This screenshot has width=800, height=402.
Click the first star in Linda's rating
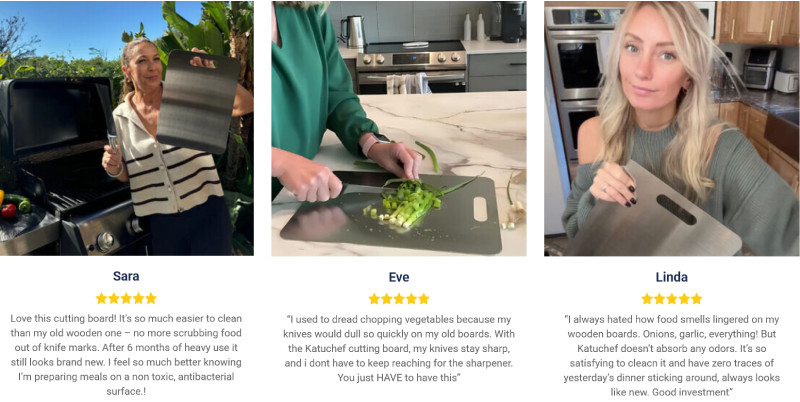point(647,299)
